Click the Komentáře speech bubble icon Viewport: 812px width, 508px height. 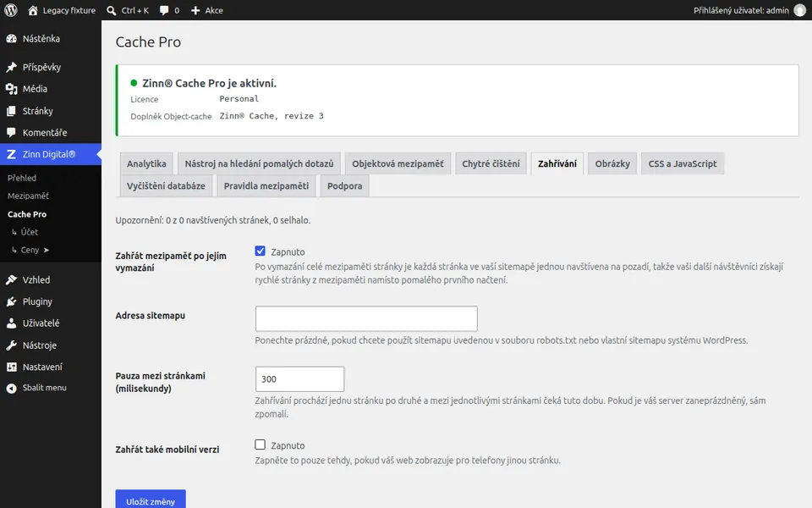coord(11,133)
